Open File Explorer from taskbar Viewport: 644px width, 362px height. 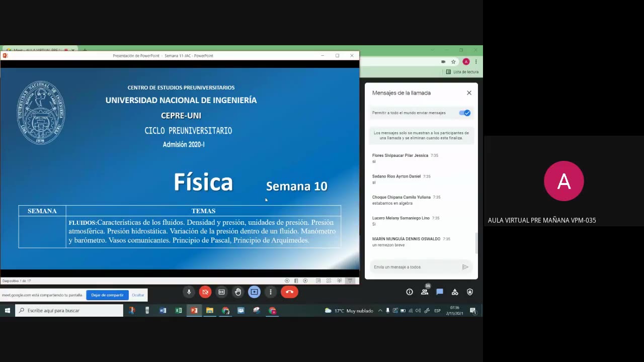[210, 311]
